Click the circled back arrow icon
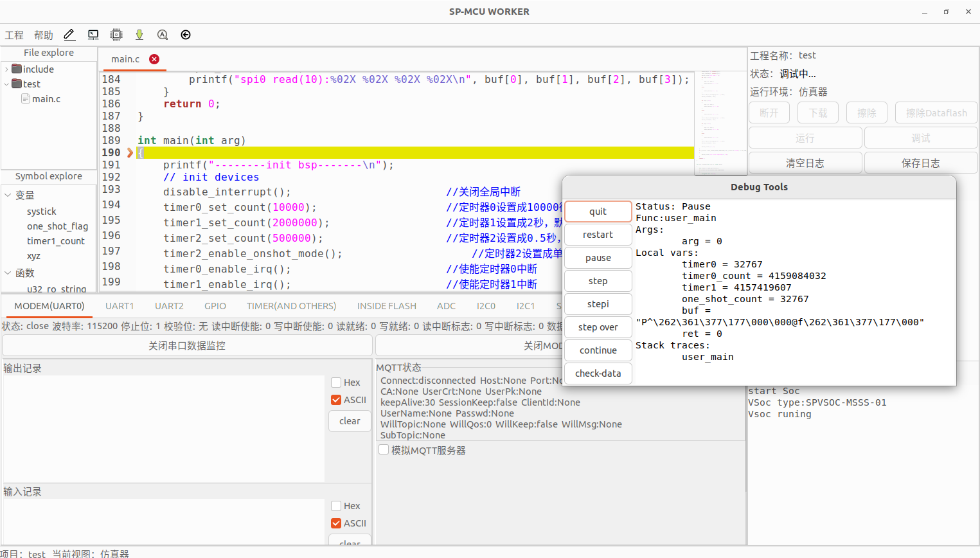This screenshot has height=558, width=980. coord(186,35)
